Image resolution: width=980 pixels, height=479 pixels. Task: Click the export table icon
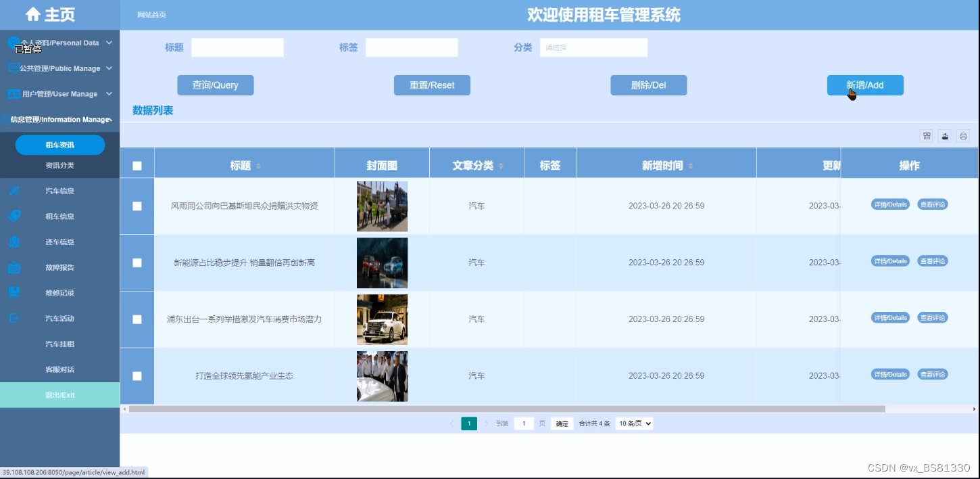(945, 136)
